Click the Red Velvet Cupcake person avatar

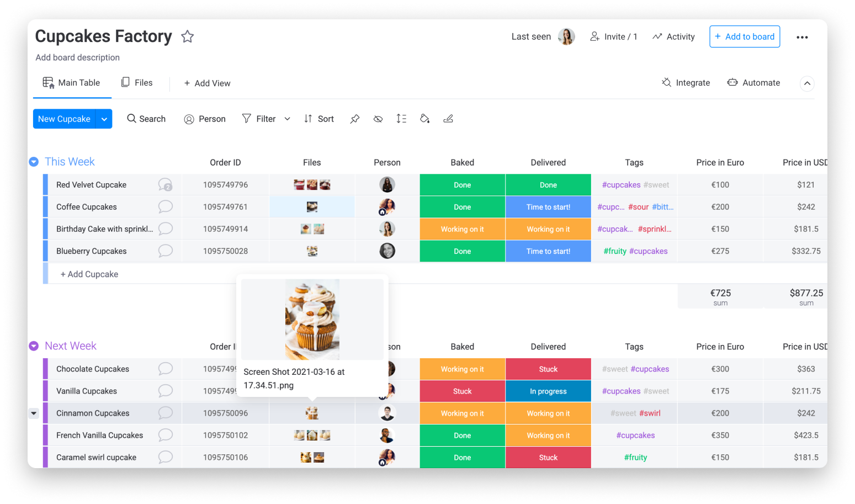tap(387, 185)
